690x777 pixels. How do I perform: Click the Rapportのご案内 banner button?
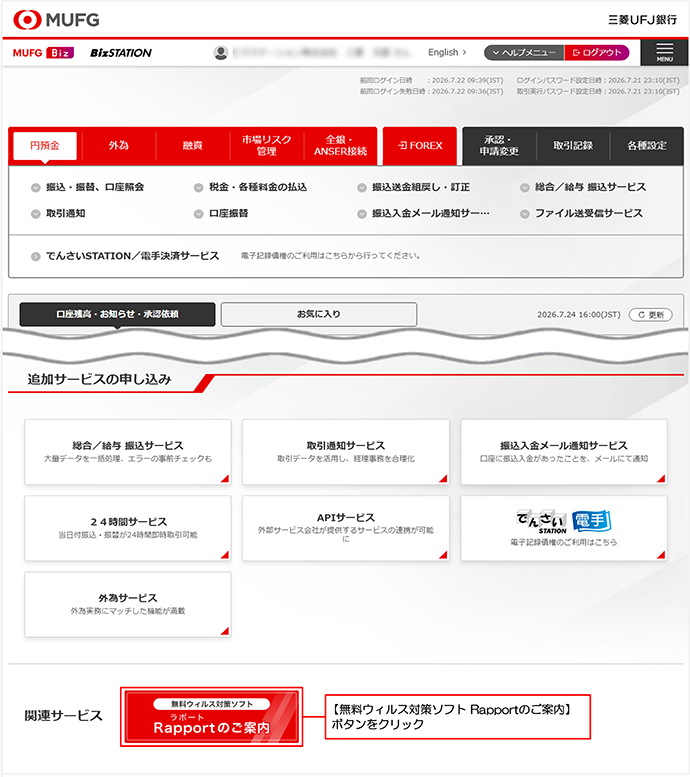[212, 717]
